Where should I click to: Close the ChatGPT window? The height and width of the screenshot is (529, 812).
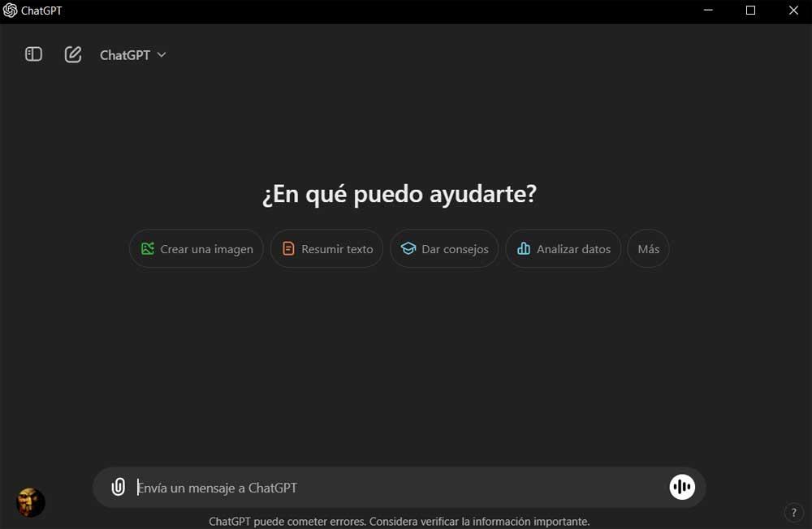pyautogui.click(x=793, y=11)
